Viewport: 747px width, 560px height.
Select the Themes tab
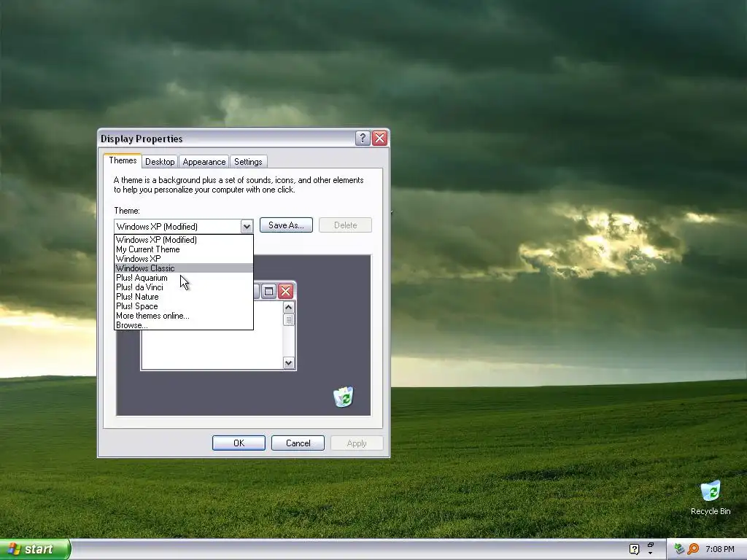click(123, 160)
